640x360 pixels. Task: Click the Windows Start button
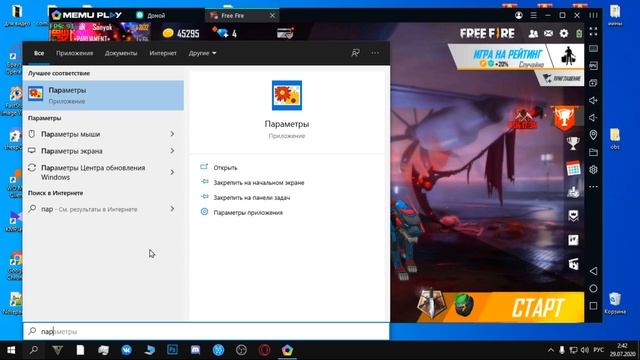click(11, 350)
